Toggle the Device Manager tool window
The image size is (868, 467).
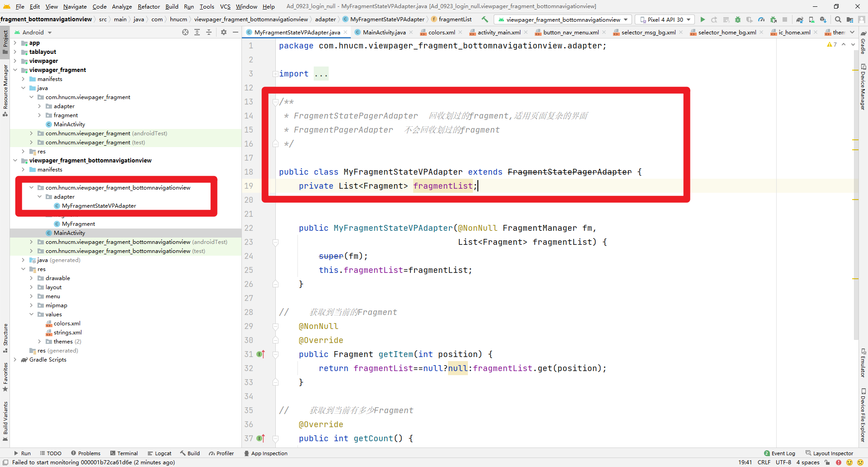pyautogui.click(x=863, y=87)
